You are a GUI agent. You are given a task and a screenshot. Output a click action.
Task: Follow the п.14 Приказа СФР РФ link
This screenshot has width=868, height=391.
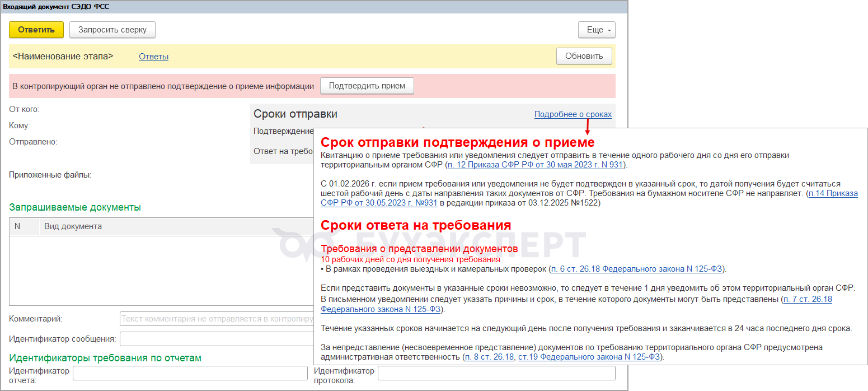(x=832, y=193)
